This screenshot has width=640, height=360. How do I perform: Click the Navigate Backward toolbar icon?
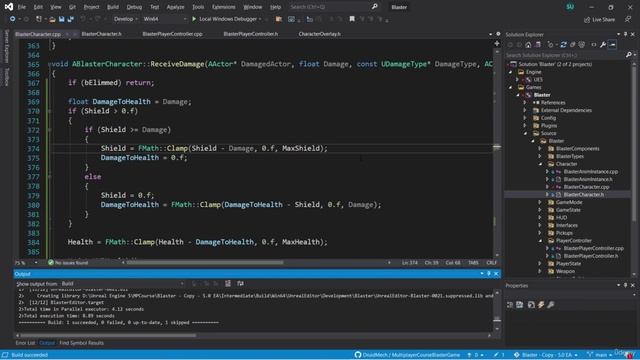pos(13,19)
